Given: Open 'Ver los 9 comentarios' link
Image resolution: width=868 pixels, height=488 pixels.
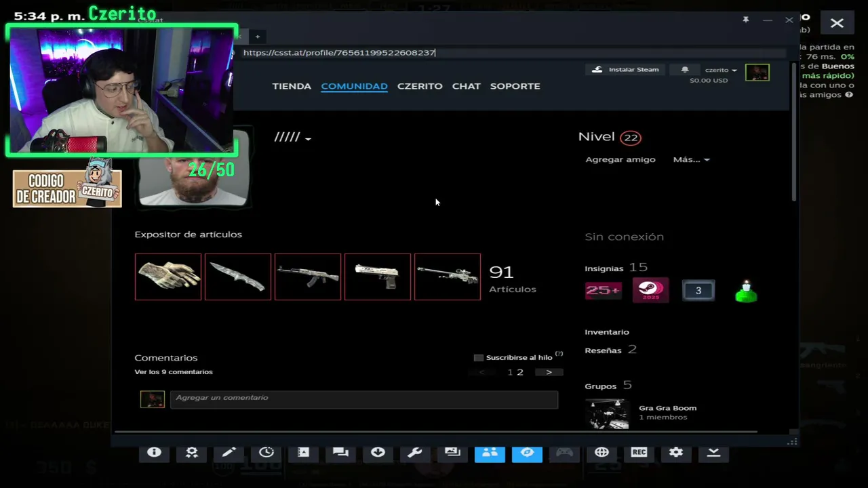Looking at the screenshot, I should [174, 372].
